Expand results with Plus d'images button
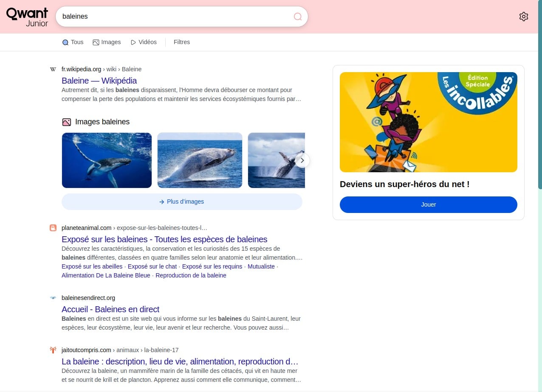Image resolution: width=542 pixels, height=392 pixels. tap(182, 202)
